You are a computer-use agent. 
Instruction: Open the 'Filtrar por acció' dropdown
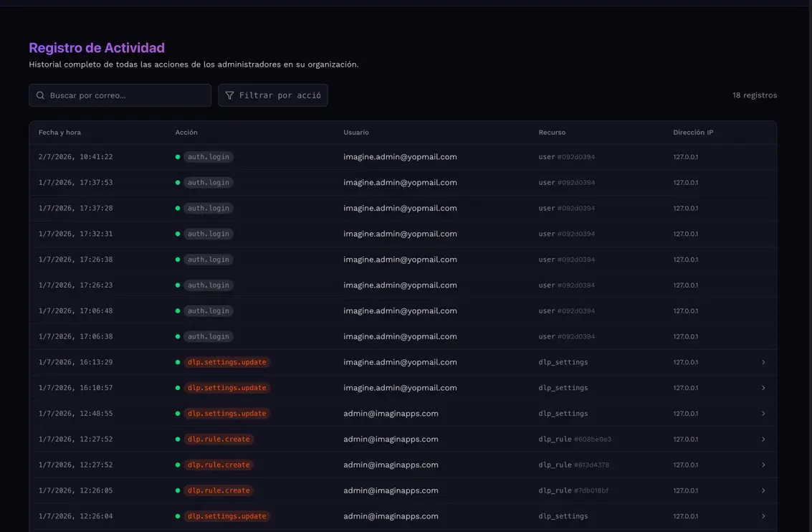[273, 95]
